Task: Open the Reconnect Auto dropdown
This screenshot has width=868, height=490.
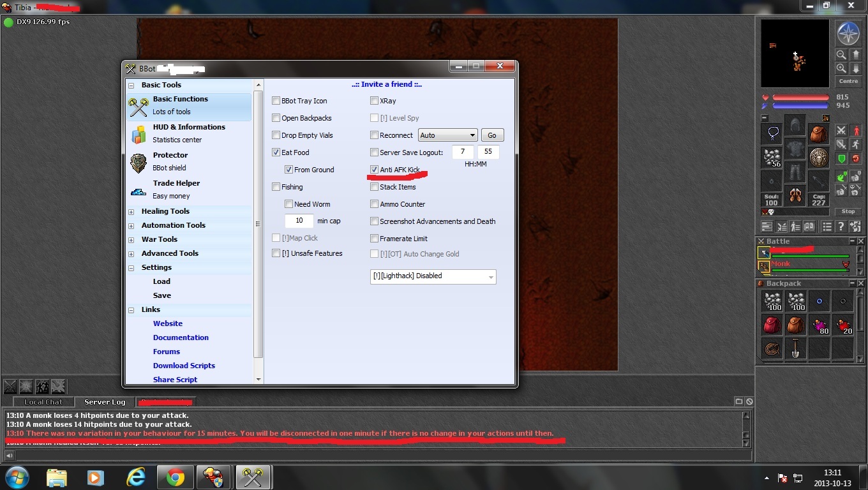Action: (447, 135)
